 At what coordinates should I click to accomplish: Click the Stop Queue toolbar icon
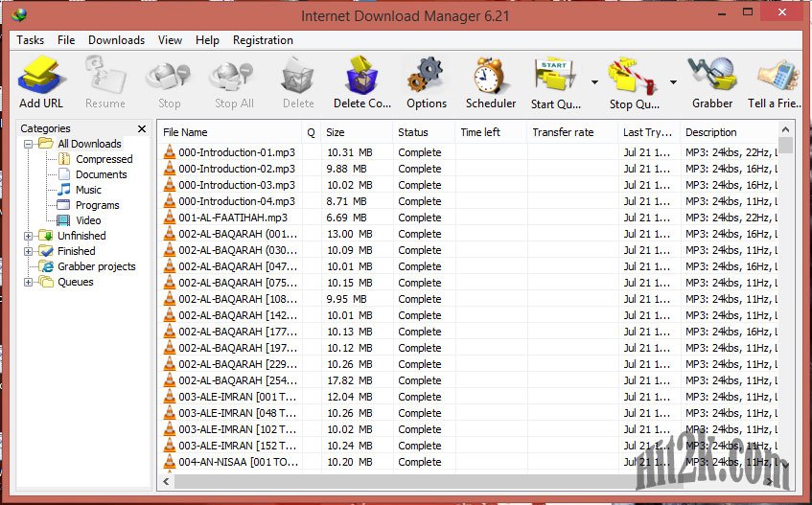tap(634, 76)
